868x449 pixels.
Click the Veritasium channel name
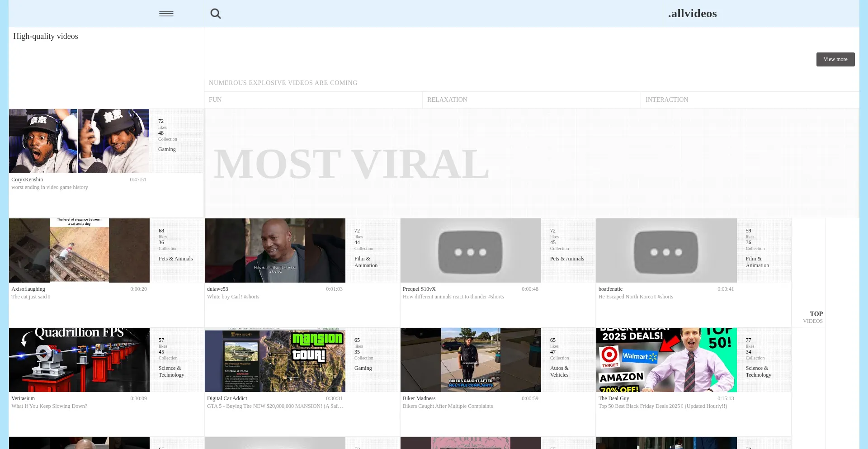point(23,398)
